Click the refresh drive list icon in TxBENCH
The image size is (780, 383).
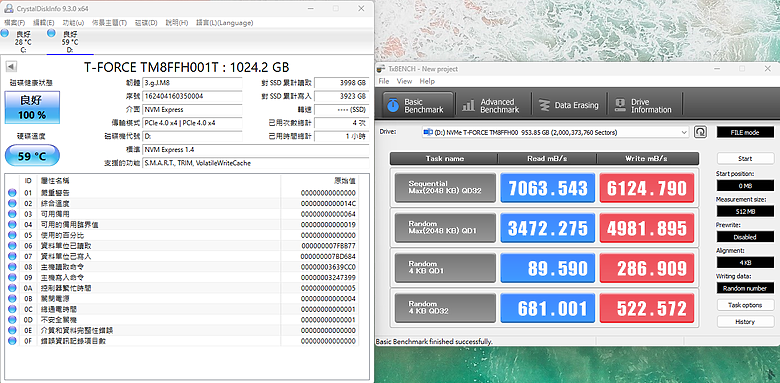(x=700, y=132)
